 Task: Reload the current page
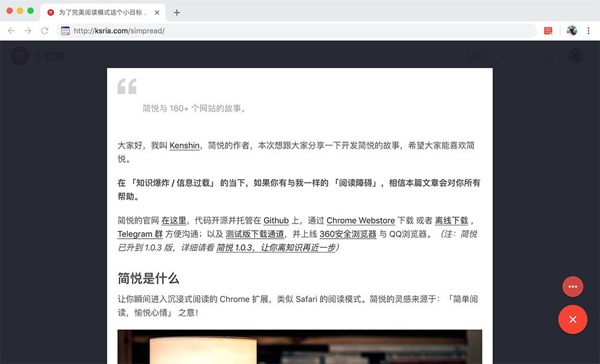[x=45, y=31]
